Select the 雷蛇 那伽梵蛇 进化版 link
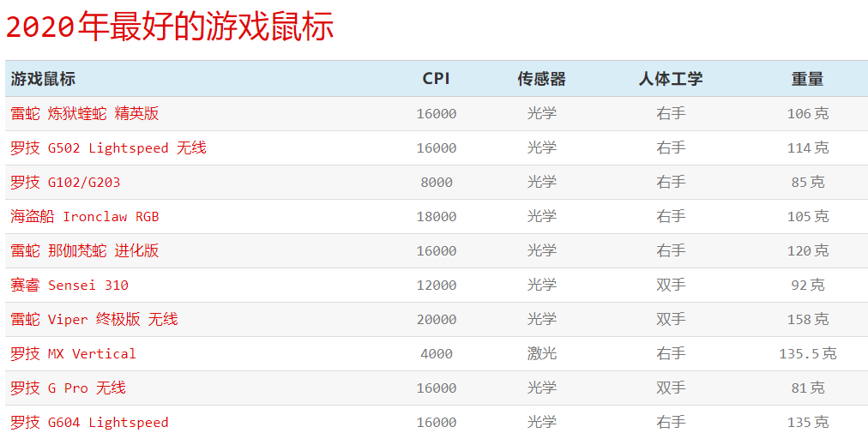The width and height of the screenshot is (868, 439). tap(85, 250)
